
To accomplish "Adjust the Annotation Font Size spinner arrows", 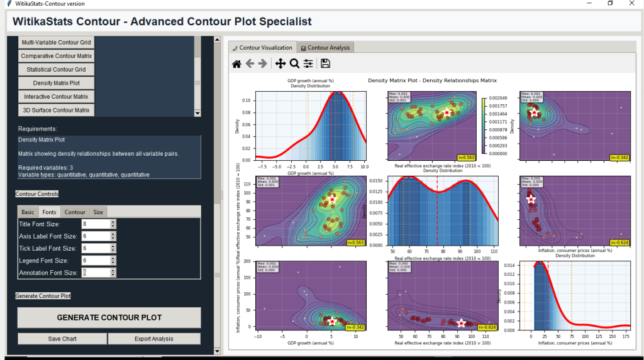I will 113,273.
